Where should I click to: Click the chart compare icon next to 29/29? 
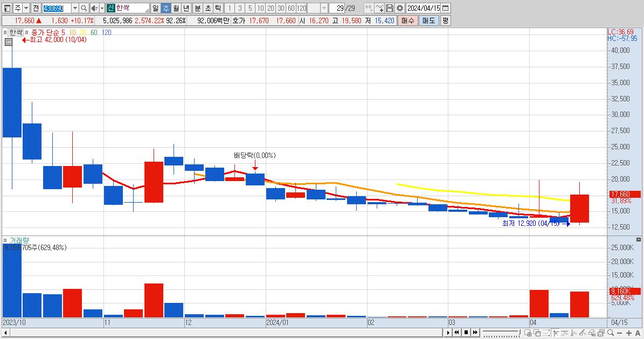pyautogui.click(x=369, y=8)
